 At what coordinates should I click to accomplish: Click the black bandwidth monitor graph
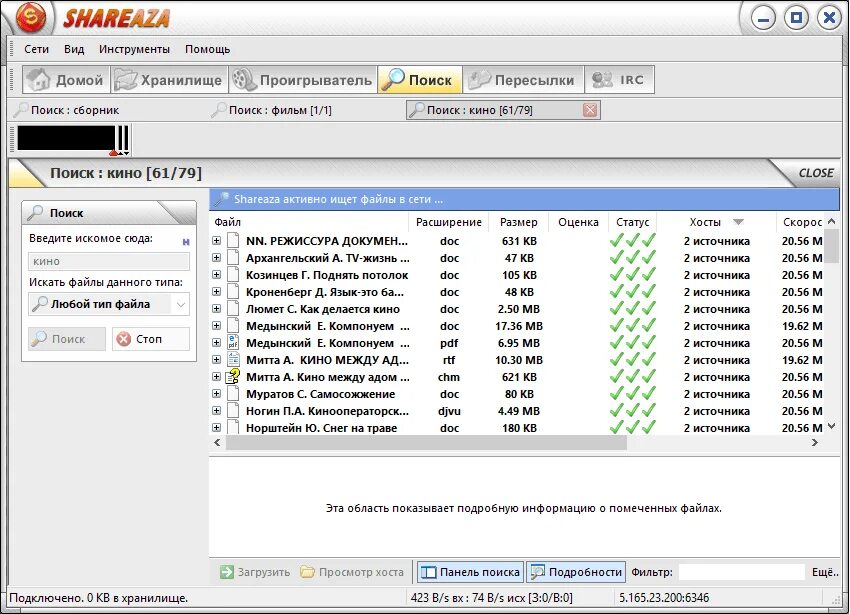pyautogui.click(x=66, y=138)
